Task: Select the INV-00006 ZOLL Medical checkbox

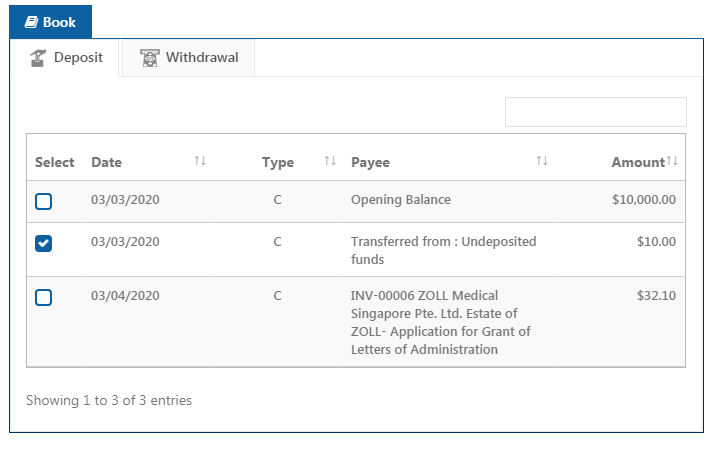Action: click(x=44, y=297)
